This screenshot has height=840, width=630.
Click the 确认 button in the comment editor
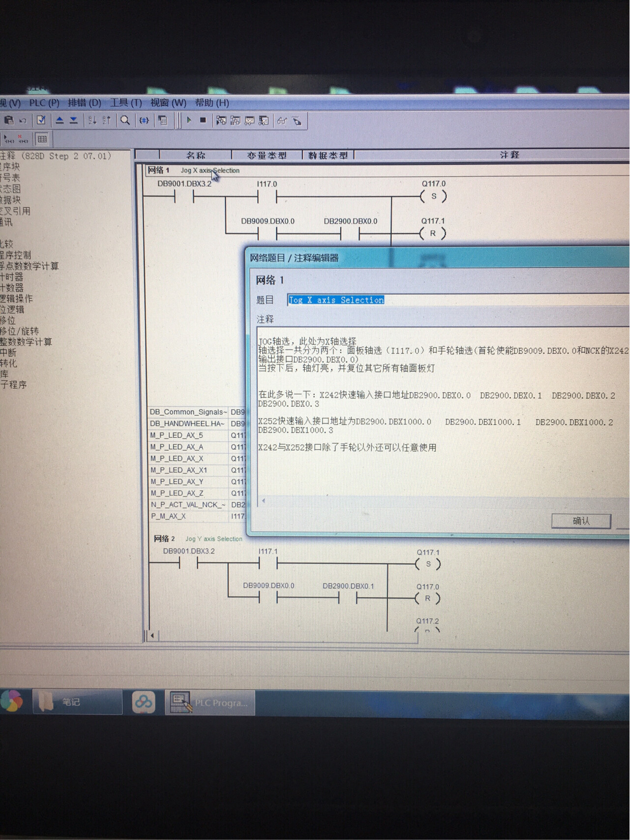coord(581,521)
